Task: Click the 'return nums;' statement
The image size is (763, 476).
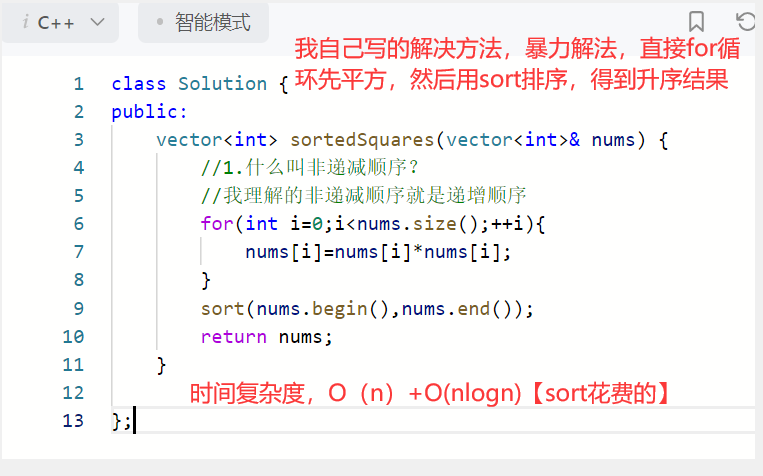Action: (x=265, y=336)
